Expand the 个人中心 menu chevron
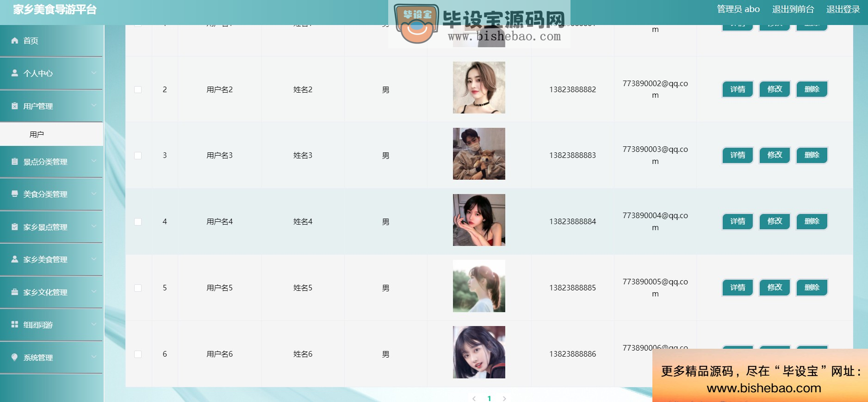The width and height of the screenshot is (868, 402). click(94, 73)
